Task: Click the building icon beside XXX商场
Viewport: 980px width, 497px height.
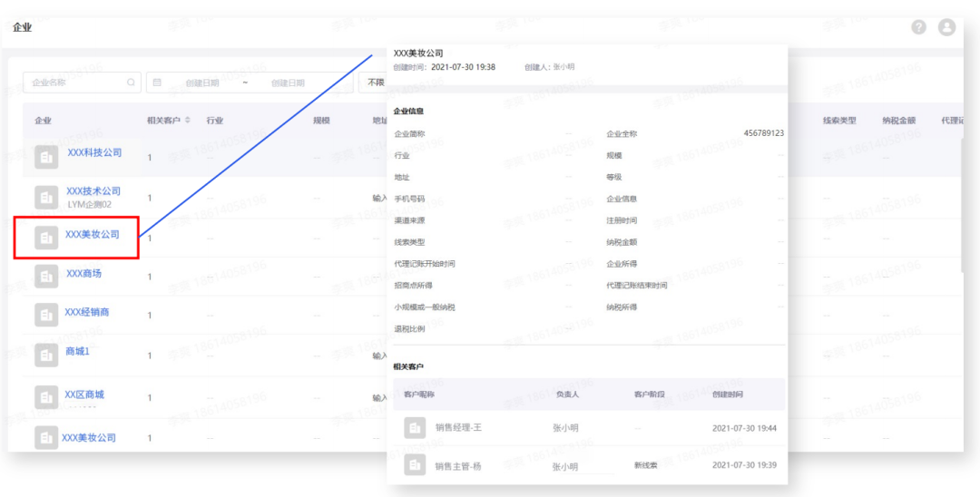Action: click(46, 275)
